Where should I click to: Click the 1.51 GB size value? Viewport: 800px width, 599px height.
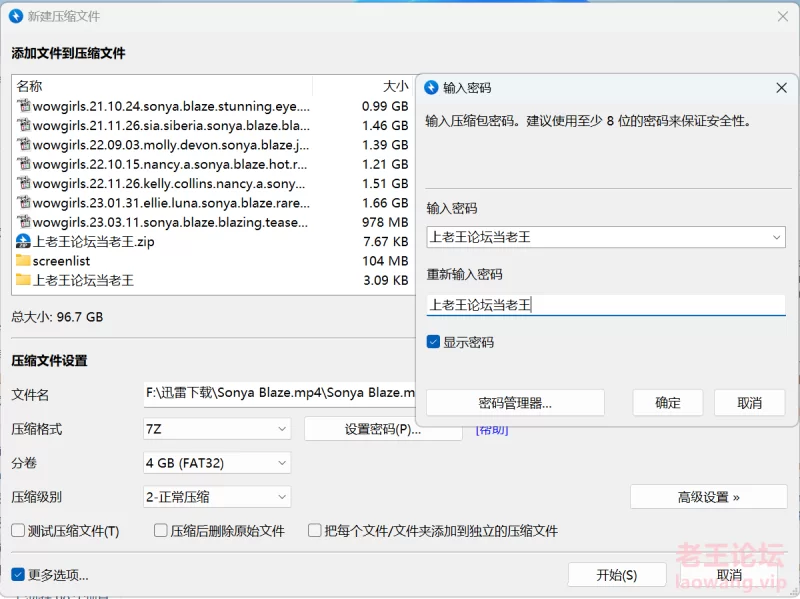click(x=385, y=184)
